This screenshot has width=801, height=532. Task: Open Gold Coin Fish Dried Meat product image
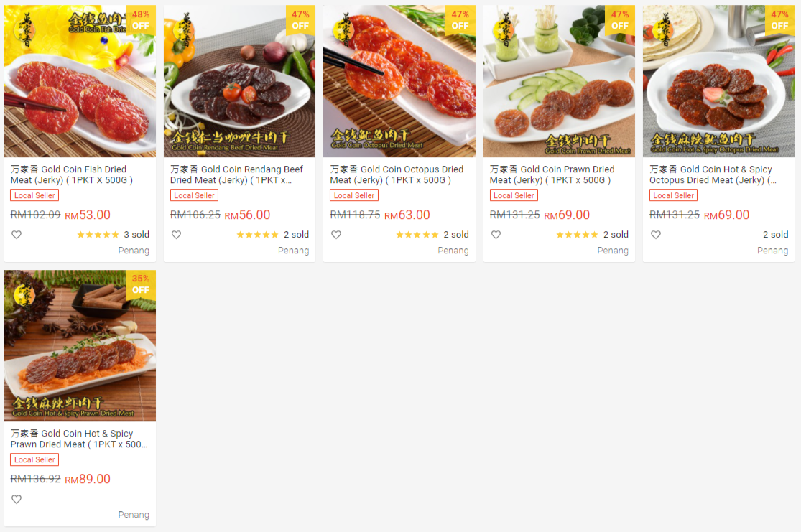point(80,81)
